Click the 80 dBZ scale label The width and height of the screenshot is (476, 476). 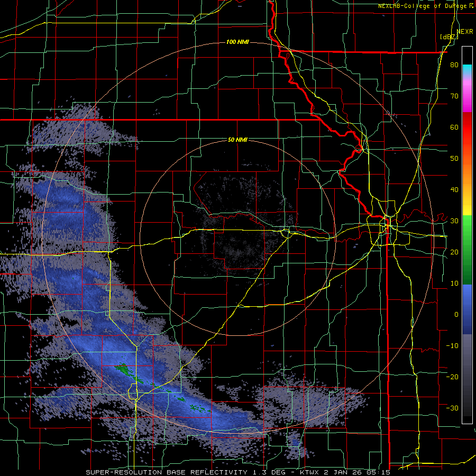click(454, 65)
